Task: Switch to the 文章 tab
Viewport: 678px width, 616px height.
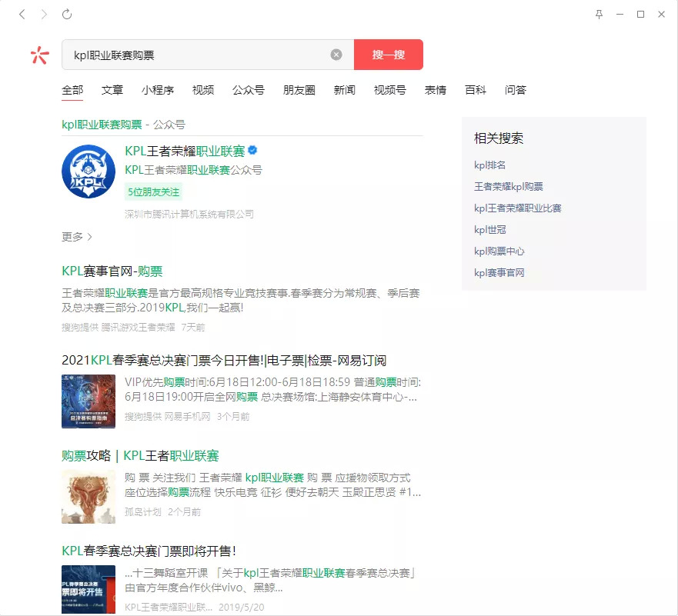Action: (112, 90)
